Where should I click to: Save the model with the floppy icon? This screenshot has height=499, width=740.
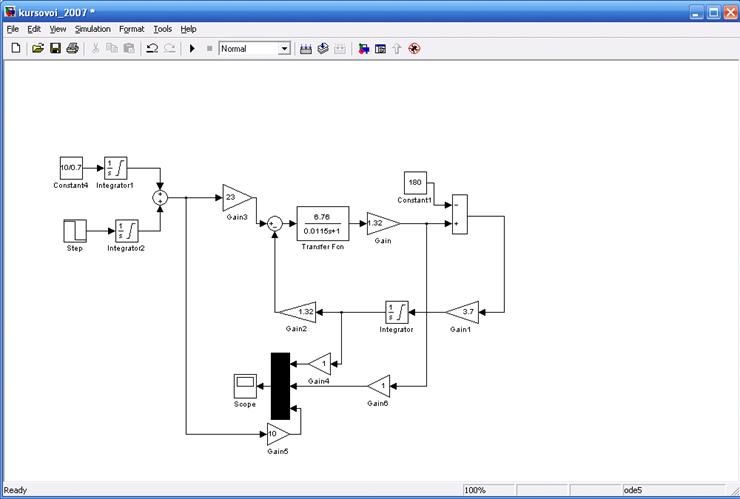pos(55,48)
